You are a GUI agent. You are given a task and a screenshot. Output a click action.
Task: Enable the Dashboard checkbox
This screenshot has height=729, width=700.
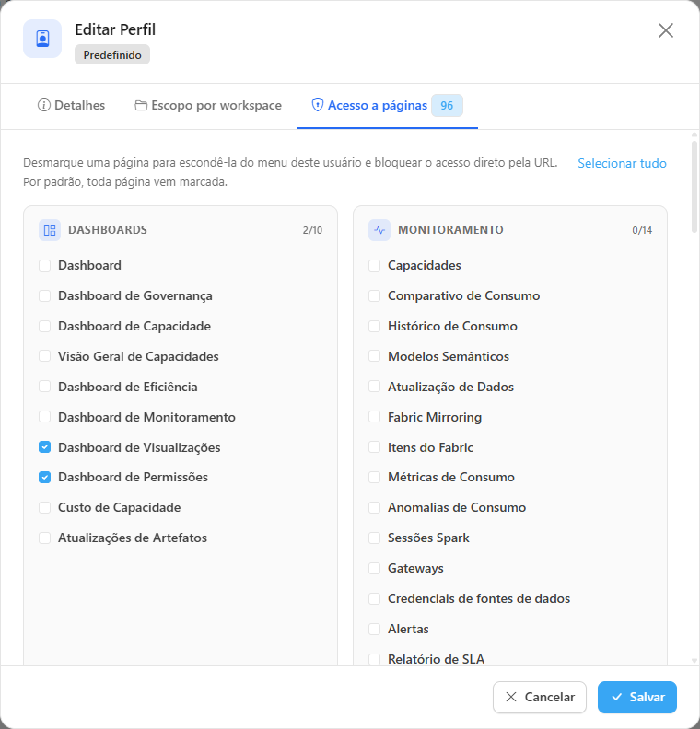coord(44,265)
